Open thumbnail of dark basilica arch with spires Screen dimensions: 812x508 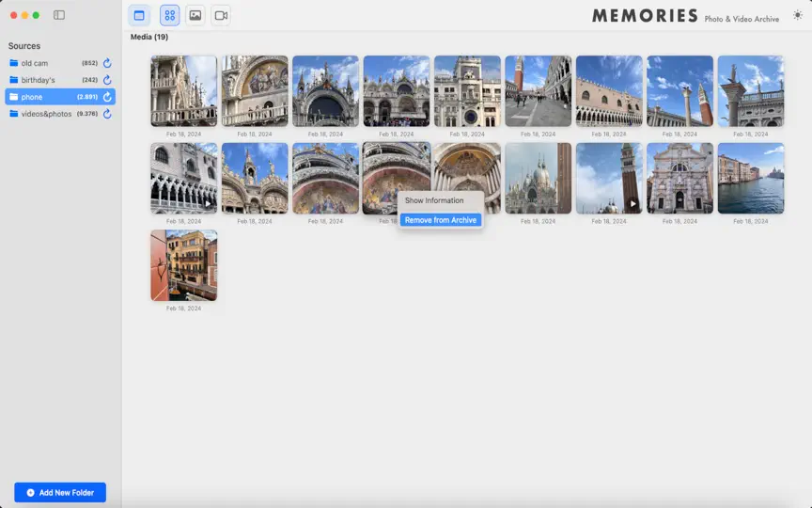[x=326, y=91]
